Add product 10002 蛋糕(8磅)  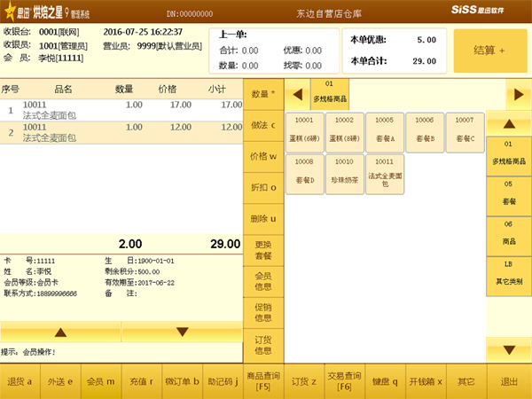click(x=344, y=133)
